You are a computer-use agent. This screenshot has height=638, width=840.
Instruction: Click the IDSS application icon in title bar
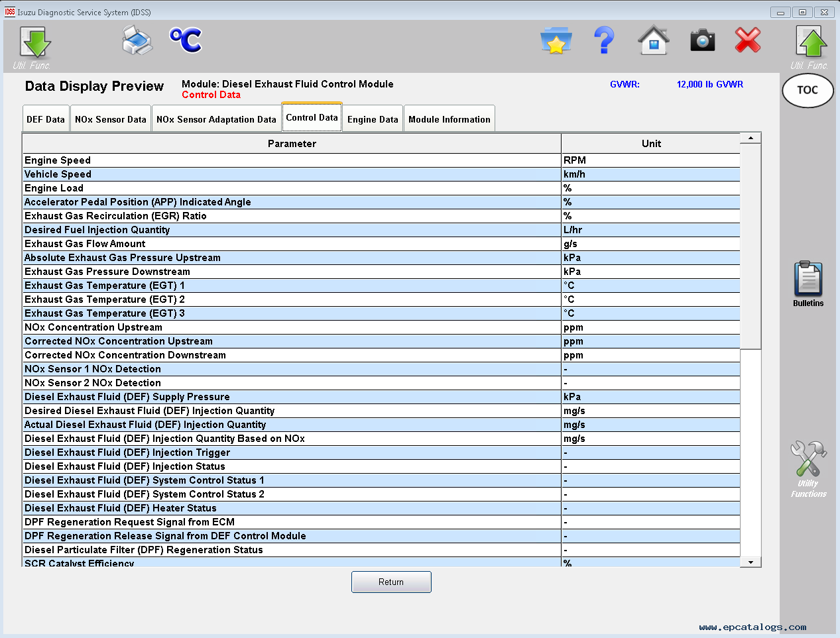(x=9, y=12)
